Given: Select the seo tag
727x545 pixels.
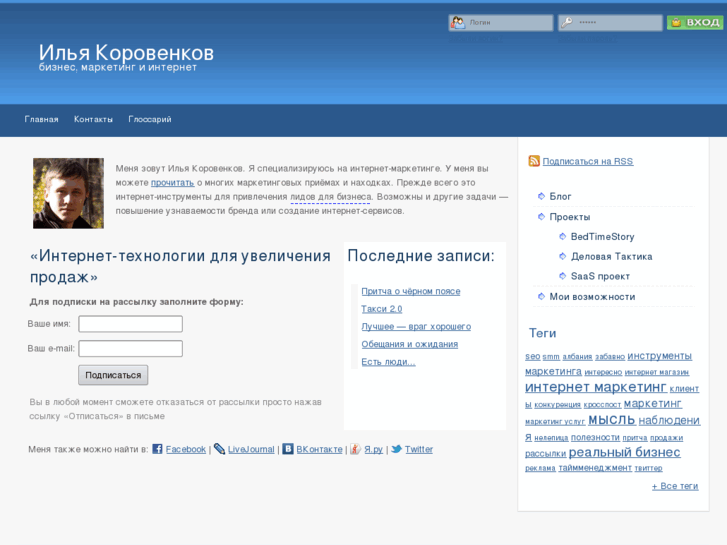Looking at the screenshot, I should (x=532, y=356).
